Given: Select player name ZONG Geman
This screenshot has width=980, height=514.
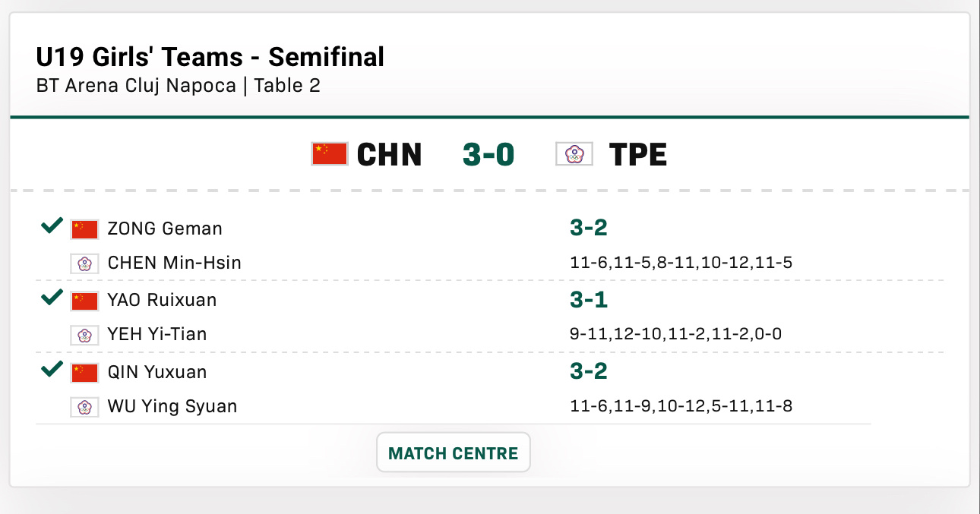Looking at the screenshot, I should (x=165, y=229).
